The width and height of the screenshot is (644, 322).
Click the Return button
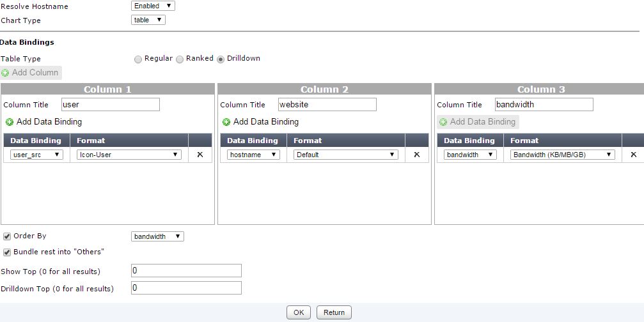334,312
